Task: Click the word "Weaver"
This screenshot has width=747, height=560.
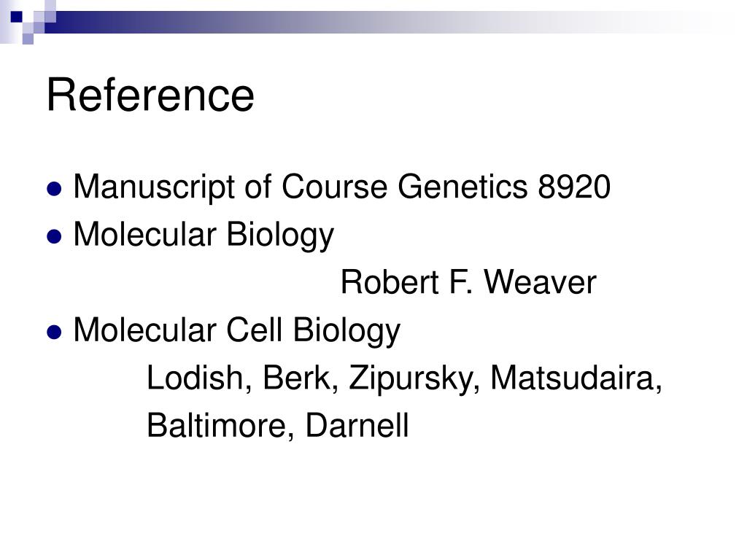Action: [541, 282]
